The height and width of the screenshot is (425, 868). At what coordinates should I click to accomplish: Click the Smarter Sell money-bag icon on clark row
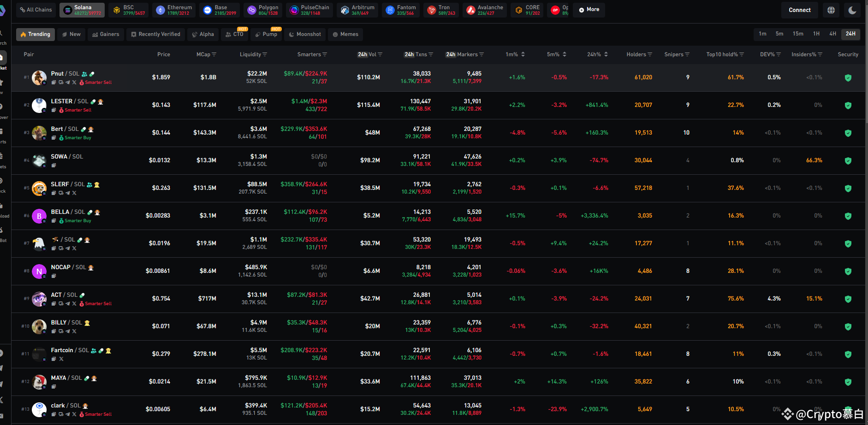click(82, 414)
